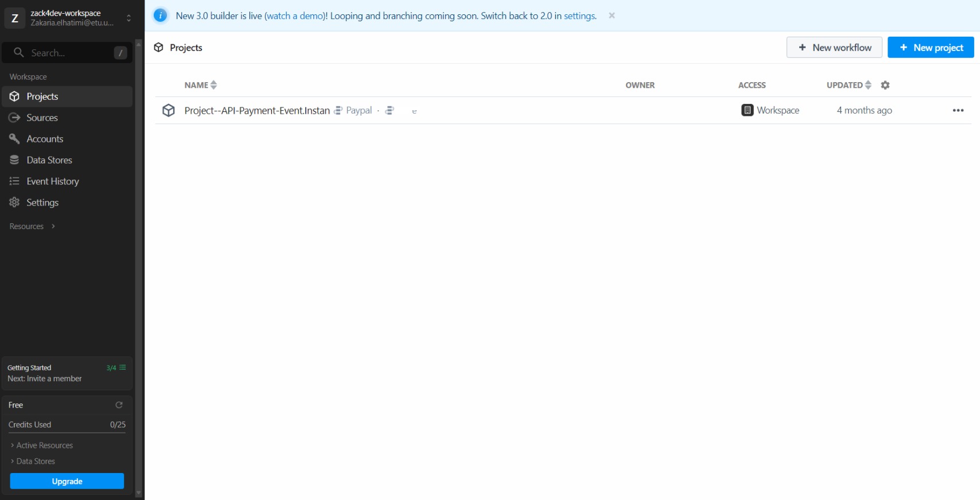The image size is (980, 500).
Task: Click the OWNER column header
Action: [x=640, y=85]
